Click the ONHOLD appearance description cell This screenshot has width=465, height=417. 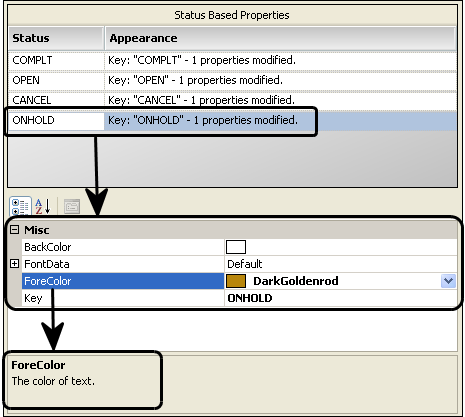pos(281,120)
